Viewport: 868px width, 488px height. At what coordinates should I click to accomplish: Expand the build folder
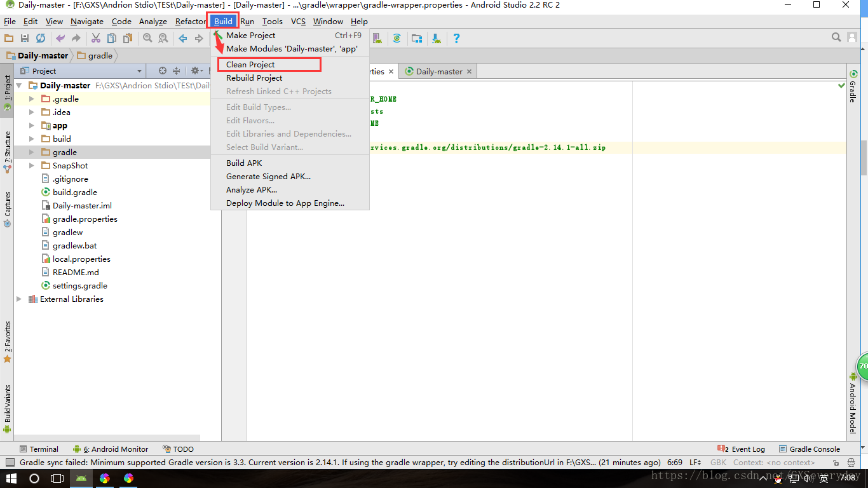pos(32,139)
